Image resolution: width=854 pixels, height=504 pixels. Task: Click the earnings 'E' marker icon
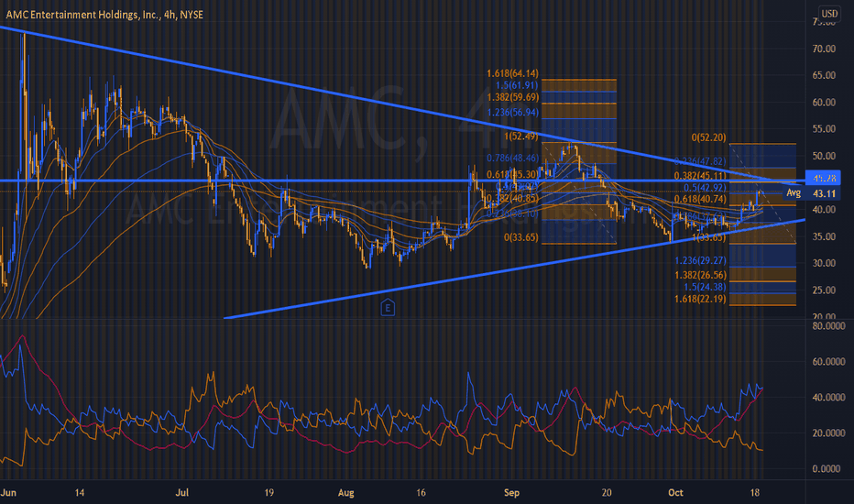388,308
